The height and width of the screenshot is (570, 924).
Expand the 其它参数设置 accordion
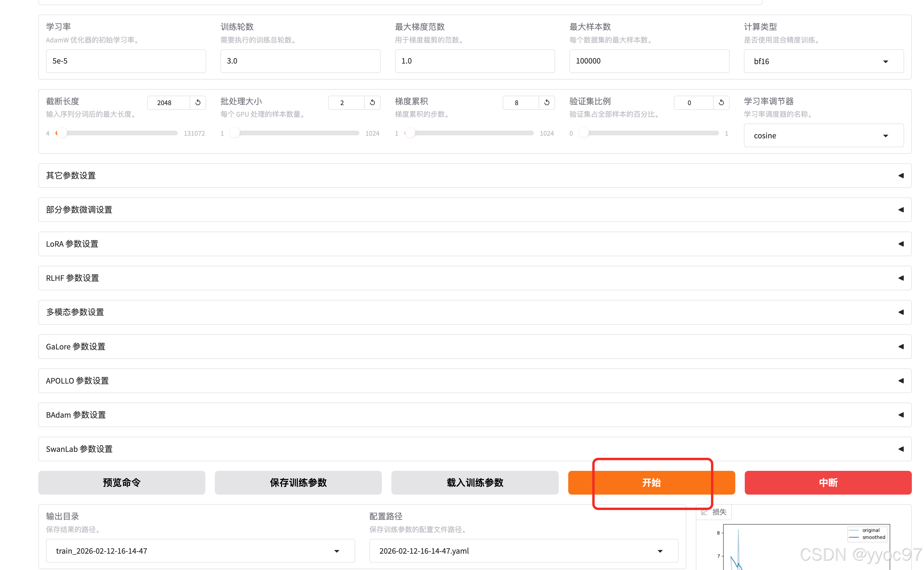click(475, 176)
